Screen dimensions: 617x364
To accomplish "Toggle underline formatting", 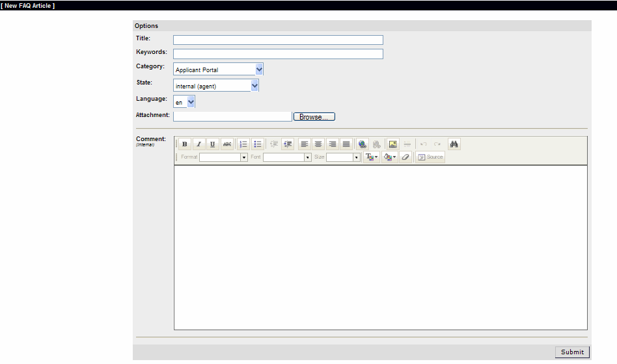I will (212, 144).
